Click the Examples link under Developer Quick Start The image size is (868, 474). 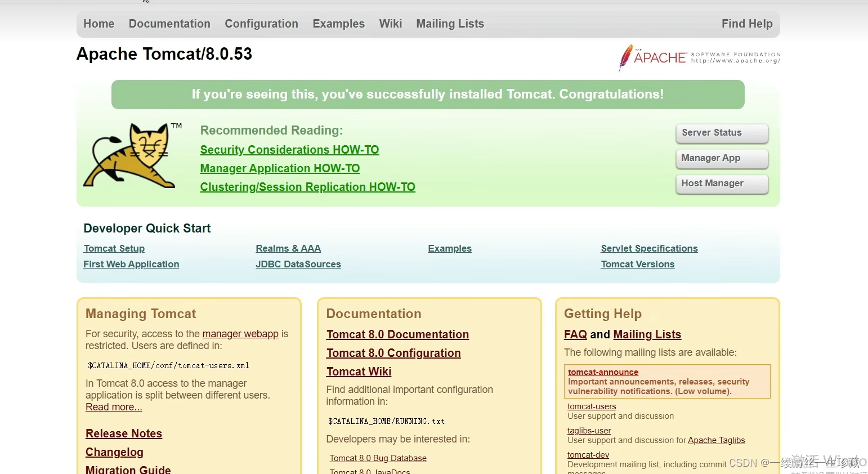pyautogui.click(x=450, y=248)
